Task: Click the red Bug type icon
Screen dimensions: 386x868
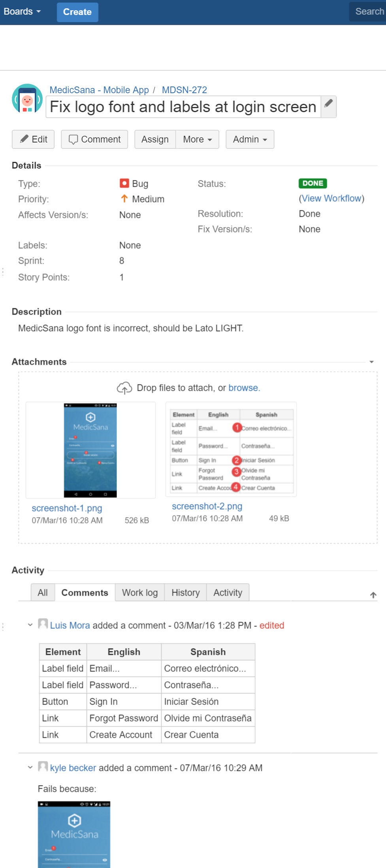Action: 124,183
